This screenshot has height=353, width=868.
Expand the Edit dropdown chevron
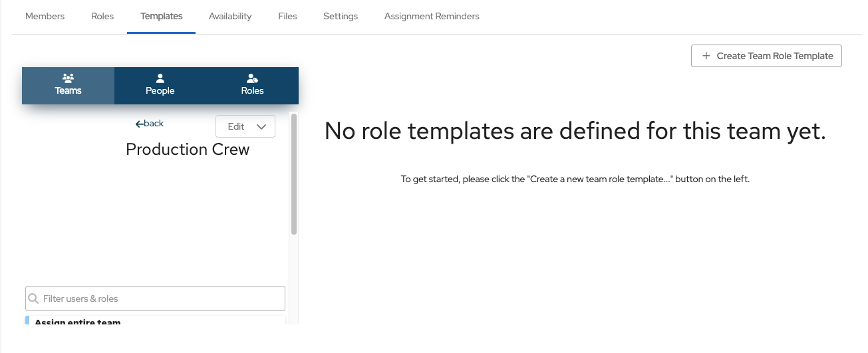[x=261, y=126]
